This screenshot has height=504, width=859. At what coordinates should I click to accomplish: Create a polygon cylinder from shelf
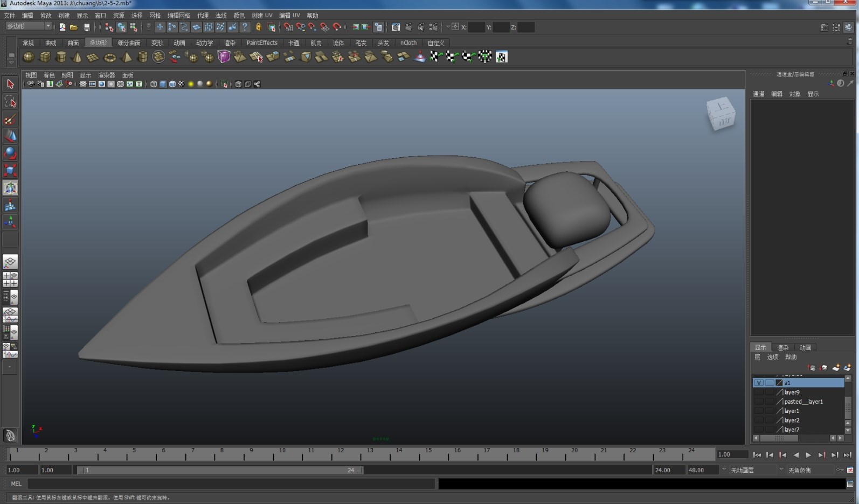click(x=61, y=57)
